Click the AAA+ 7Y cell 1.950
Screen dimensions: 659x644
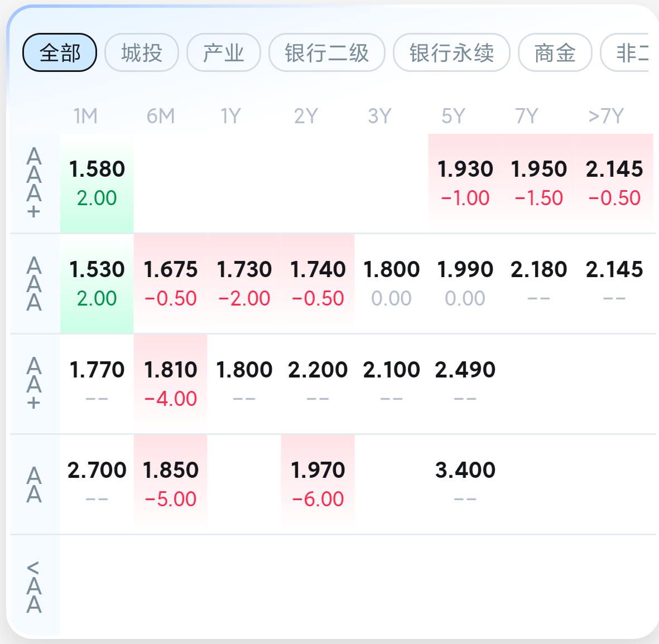coord(539,183)
